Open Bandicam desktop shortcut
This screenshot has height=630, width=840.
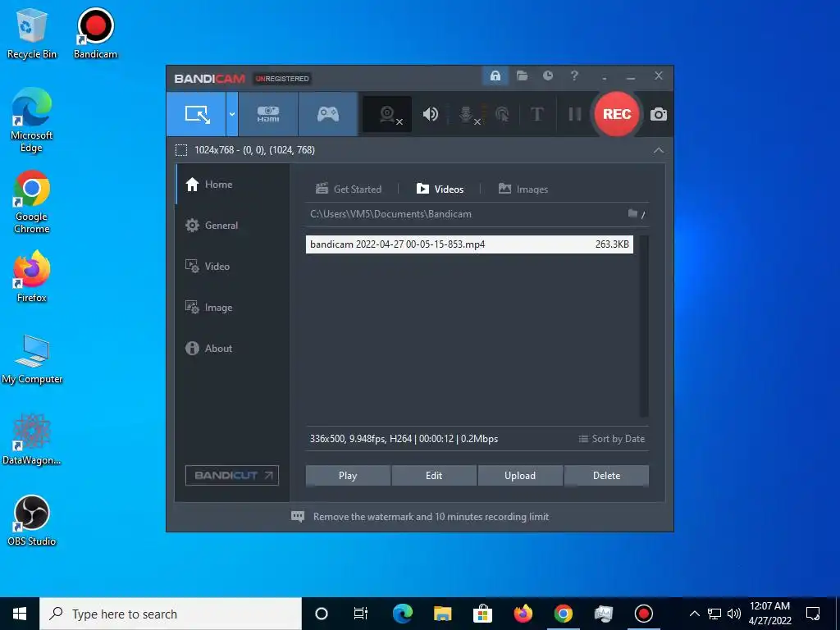[x=95, y=34]
